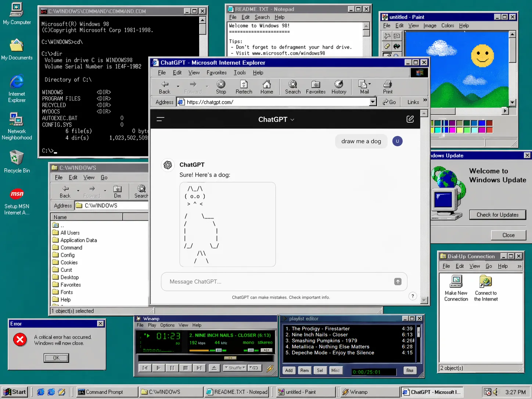
Task: Open the Favorites menu in Internet Explorer
Action: click(x=216, y=73)
